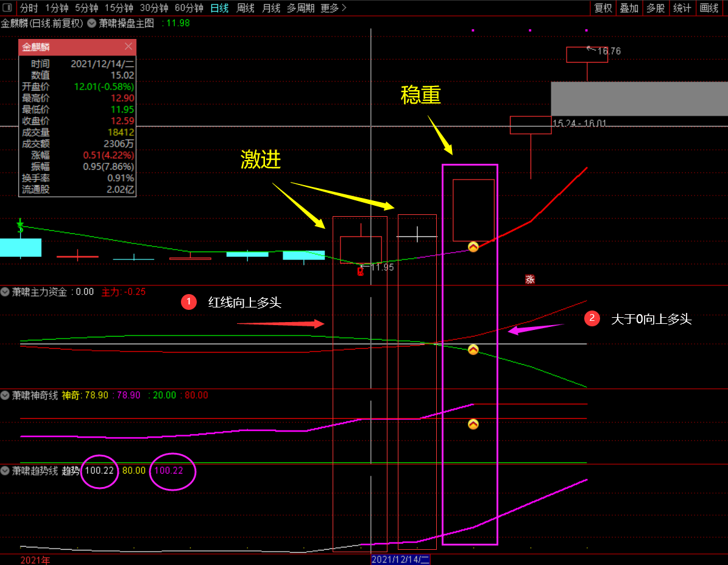Open indicator dropdown beside 萧啸操盘主图
This screenshot has width=728, height=565.
point(92,23)
